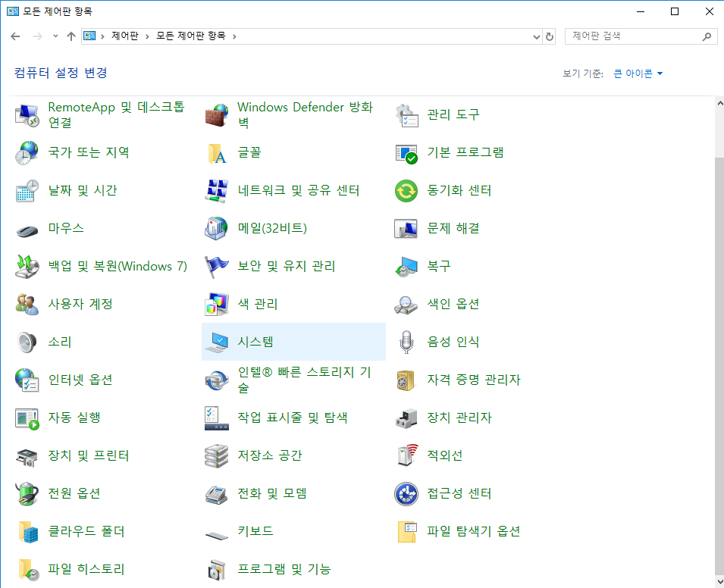Open the 키보드 keyboard icon
The image size is (724, 588).
pos(217,536)
